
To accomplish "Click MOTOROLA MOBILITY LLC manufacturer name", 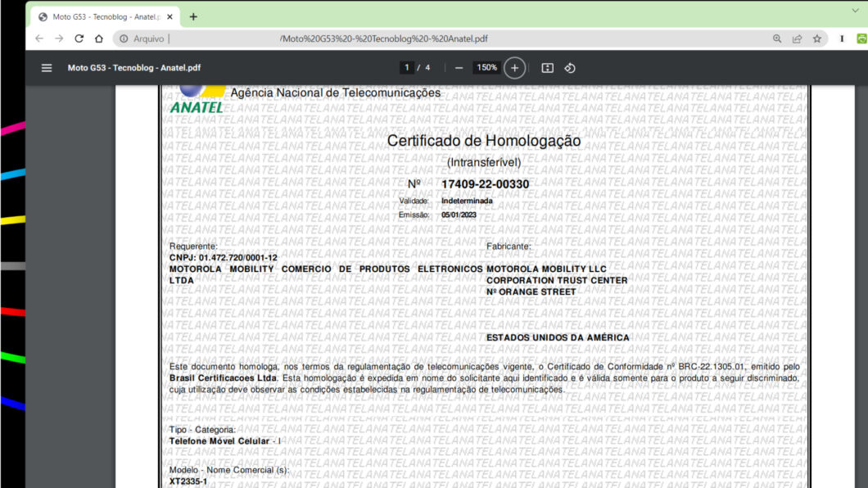I will [546, 269].
